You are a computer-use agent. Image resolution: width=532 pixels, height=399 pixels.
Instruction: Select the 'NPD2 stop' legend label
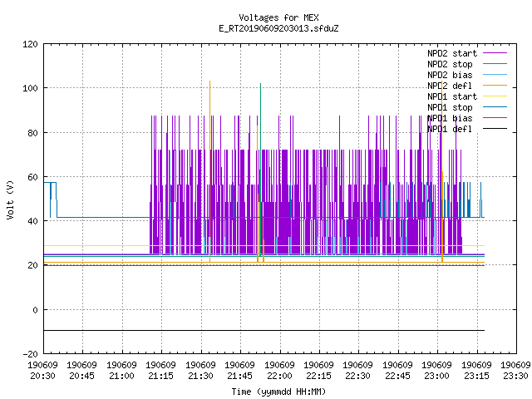point(450,64)
